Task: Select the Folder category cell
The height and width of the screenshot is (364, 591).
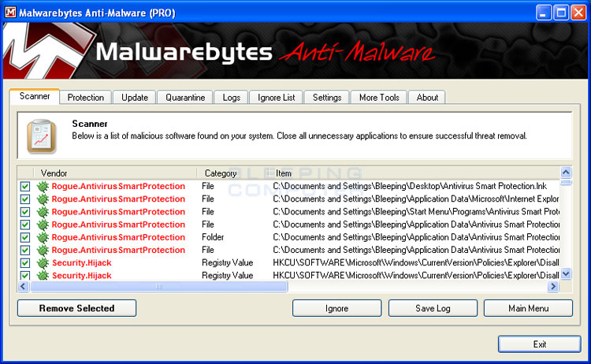Action: 213,237
